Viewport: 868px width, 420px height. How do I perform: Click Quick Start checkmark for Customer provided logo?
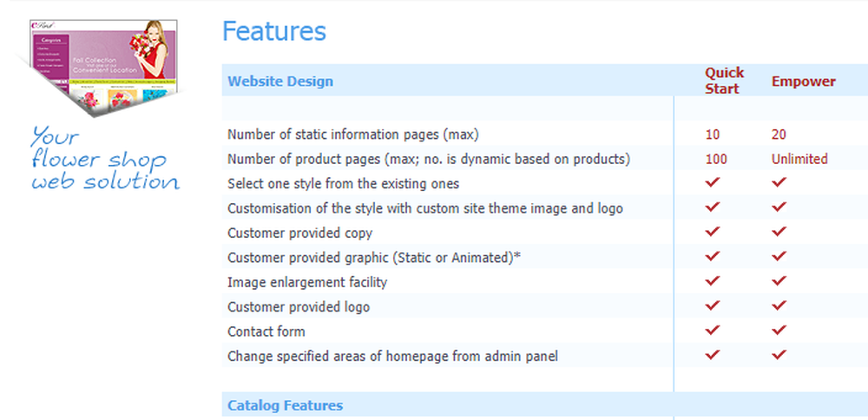(x=713, y=305)
